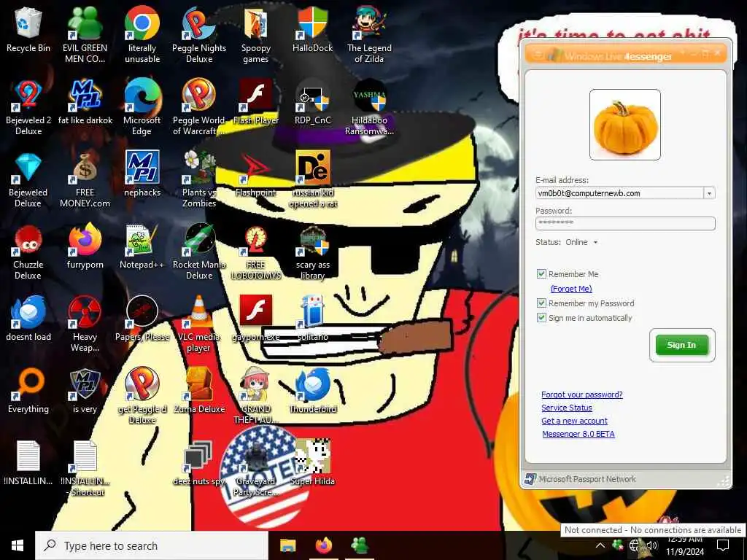
Task: Expand the e-mail address dropdown arrow
Action: (x=709, y=193)
